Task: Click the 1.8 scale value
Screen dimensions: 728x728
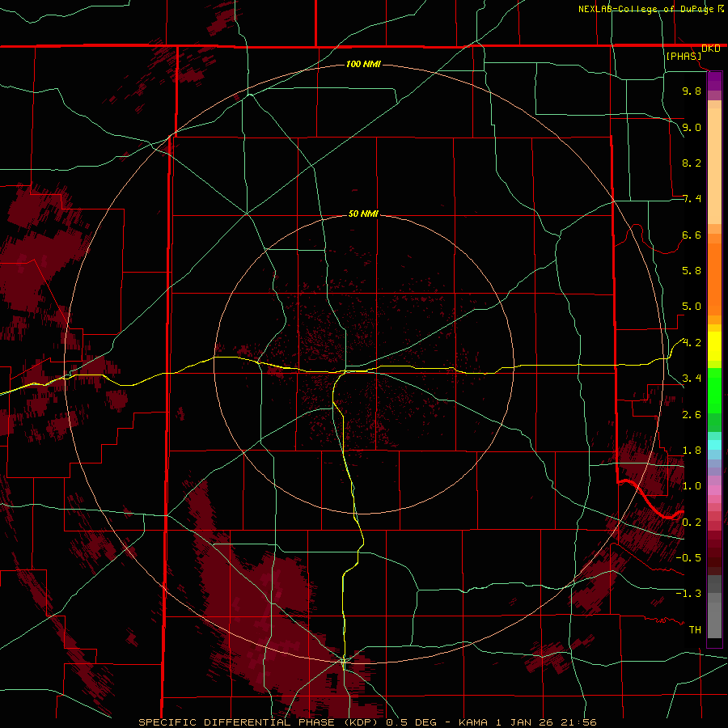Action: (x=692, y=451)
